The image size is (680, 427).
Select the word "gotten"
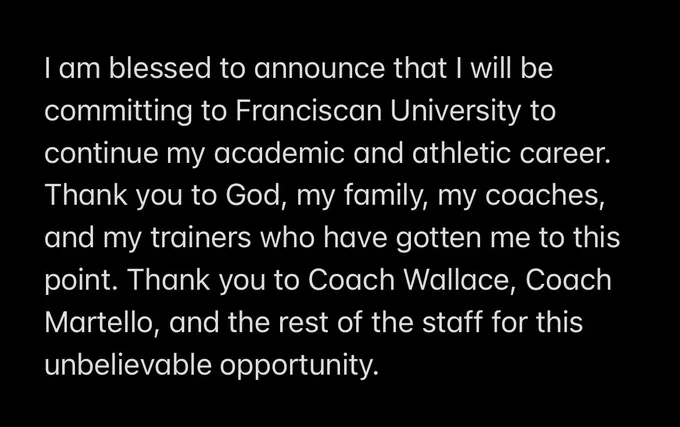pyautogui.click(x=438, y=238)
